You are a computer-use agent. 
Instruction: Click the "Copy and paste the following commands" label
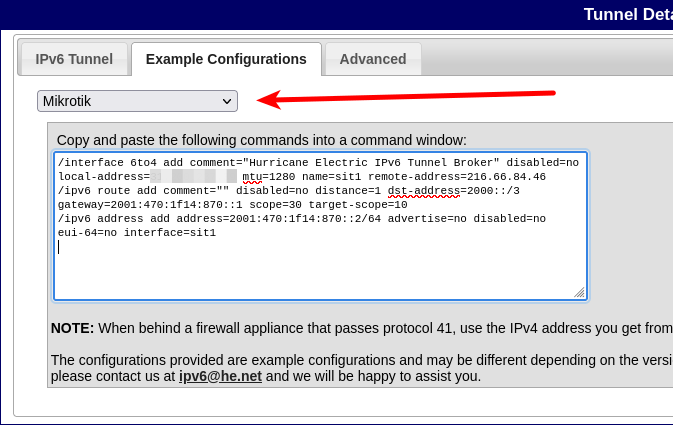click(x=261, y=140)
